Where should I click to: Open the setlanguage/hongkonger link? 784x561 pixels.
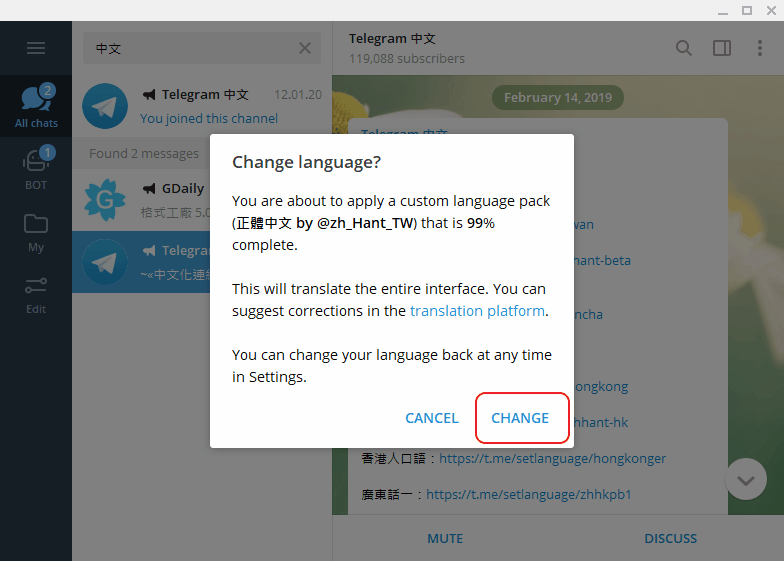click(x=552, y=458)
